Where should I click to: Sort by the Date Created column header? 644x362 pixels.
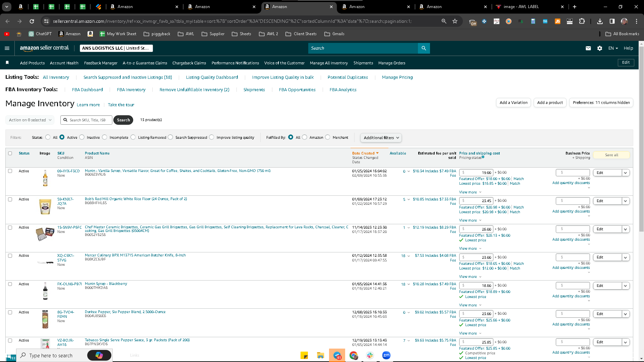pyautogui.click(x=365, y=153)
